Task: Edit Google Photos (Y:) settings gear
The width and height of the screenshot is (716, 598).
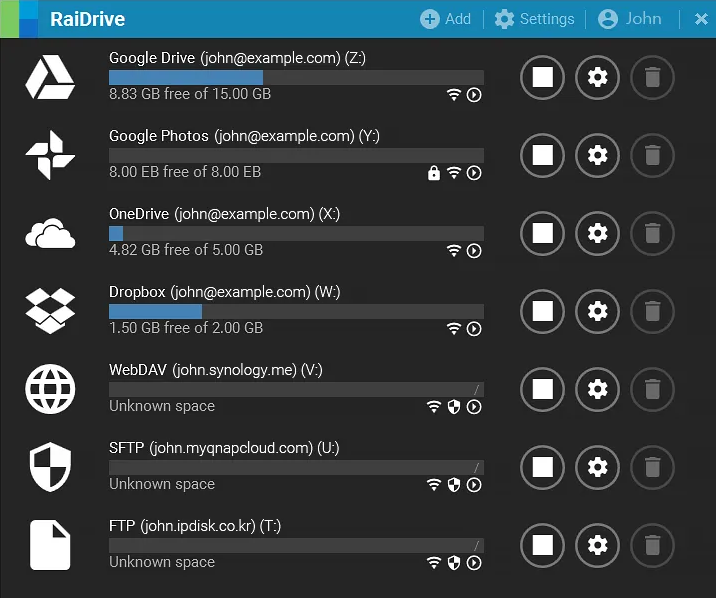Action: click(597, 155)
